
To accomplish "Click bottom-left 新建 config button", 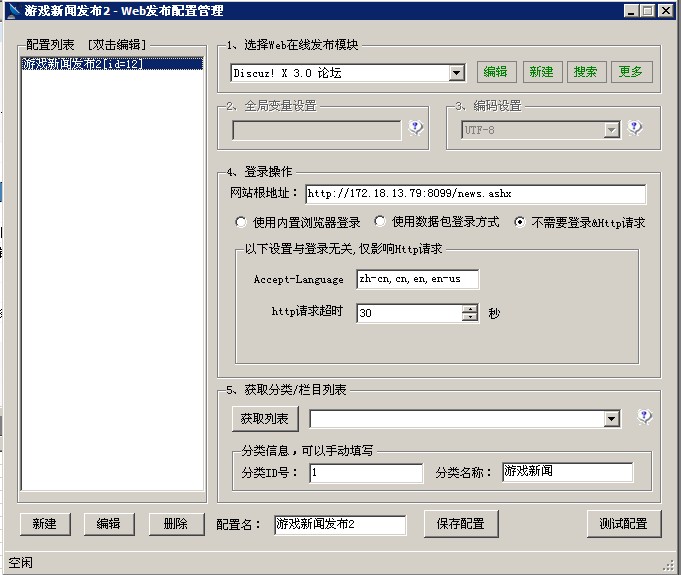I will pos(45,524).
